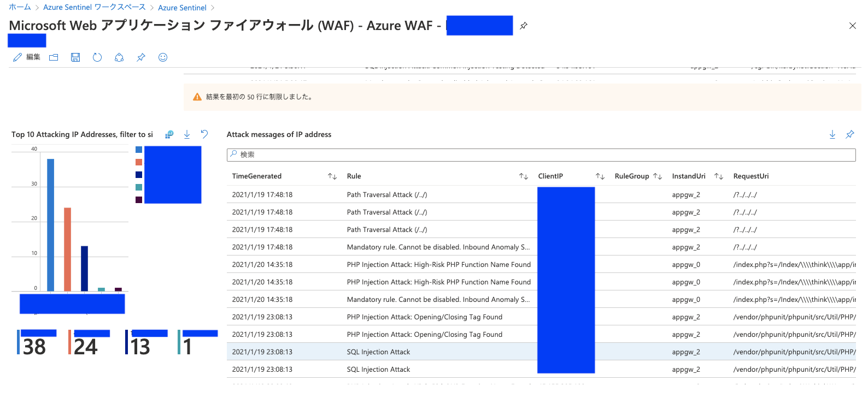
Task: Open feedback via the smiley face icon
Action: tap(163, 57)
